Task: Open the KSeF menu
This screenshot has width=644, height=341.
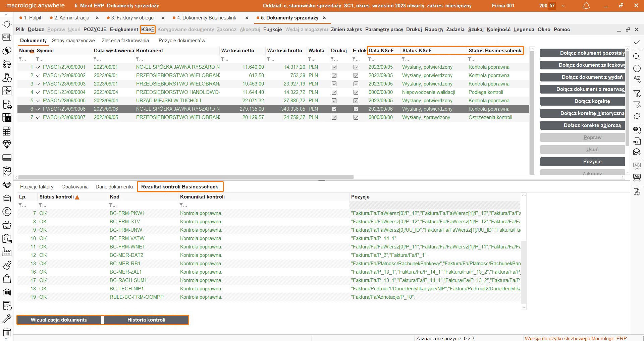Action: point(148,30)
